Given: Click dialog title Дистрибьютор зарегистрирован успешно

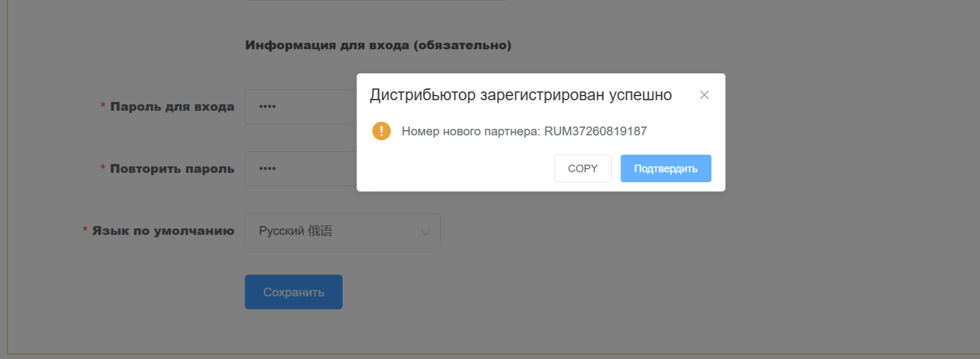Looking at the screenshot, I should 520,95.
